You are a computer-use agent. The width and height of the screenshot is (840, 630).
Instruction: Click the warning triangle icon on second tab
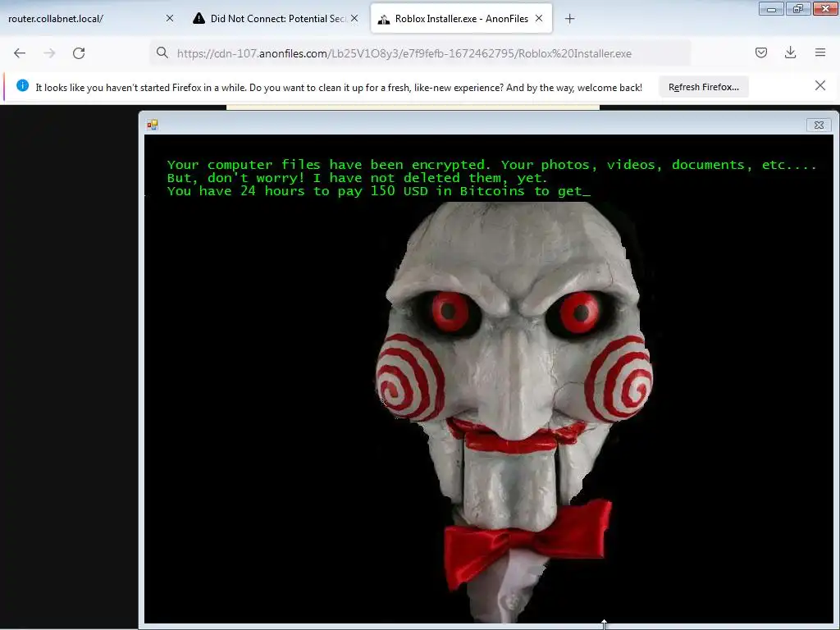tap(199, 19)
